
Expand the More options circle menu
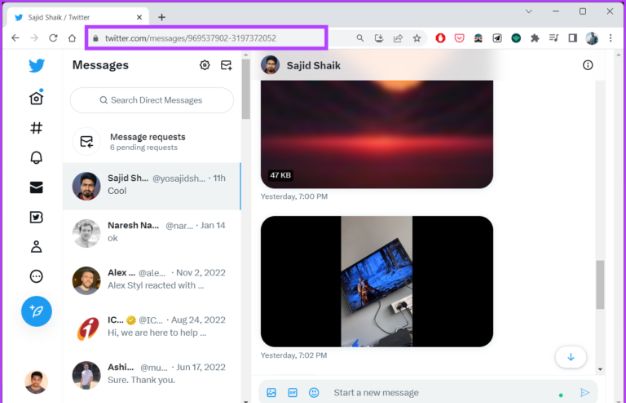[36, 277]
